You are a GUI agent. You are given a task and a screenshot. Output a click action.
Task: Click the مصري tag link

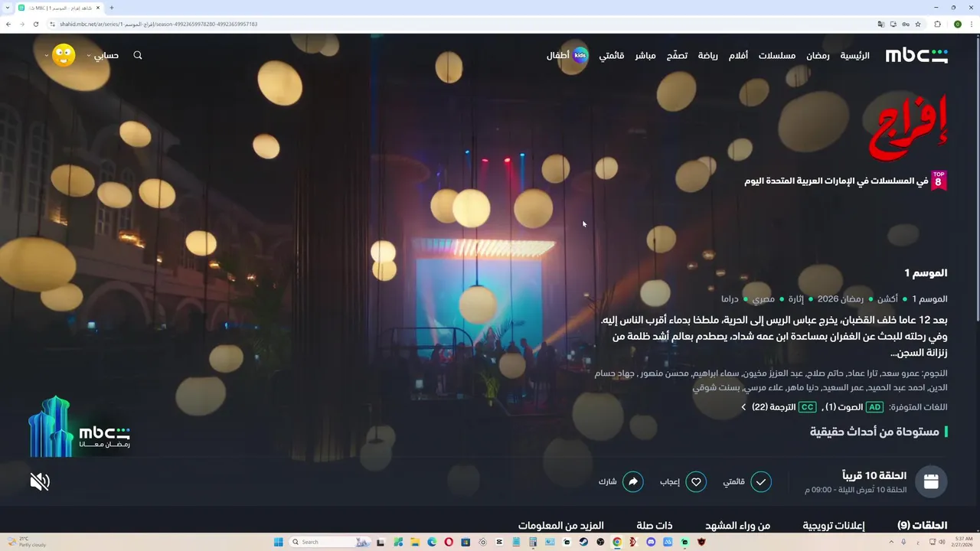[x=762, y=299]
